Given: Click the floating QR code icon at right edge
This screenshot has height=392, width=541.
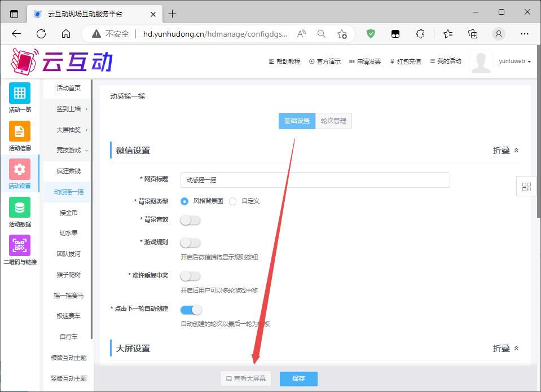Looking at the screenshot, I should [526, 187].
